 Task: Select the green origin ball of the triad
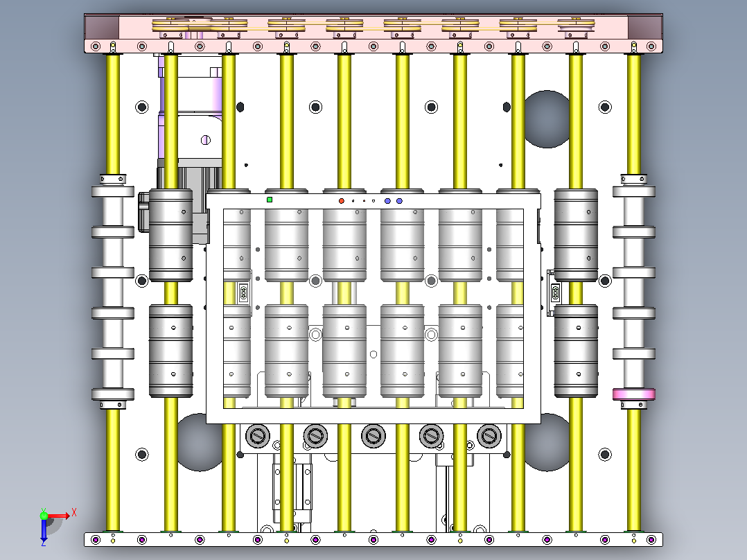[44, 516]
